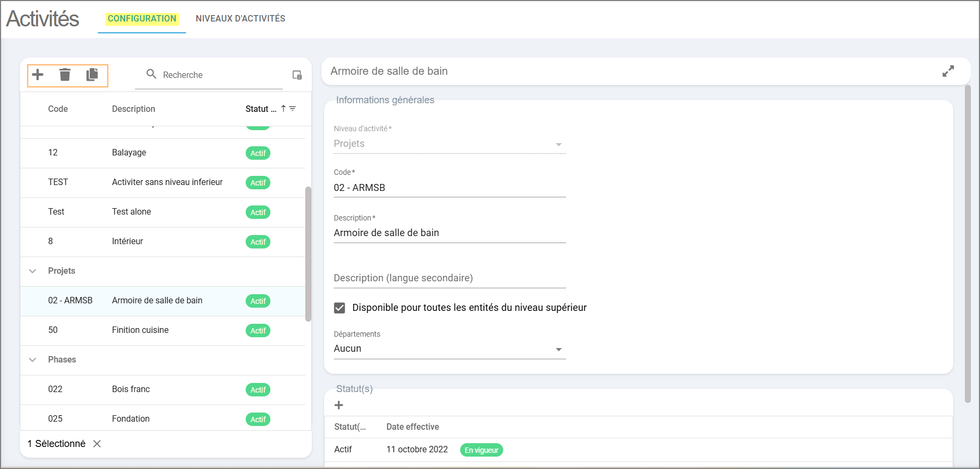
Task: Expand details panel with the fullscreen arrows
Action: coord(948,71)
